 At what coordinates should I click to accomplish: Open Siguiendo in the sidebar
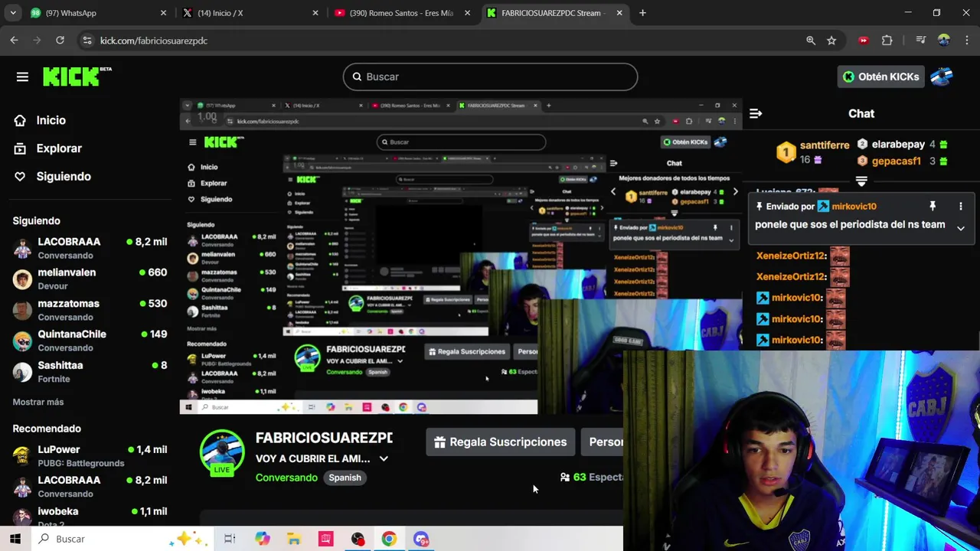[63, 176]
